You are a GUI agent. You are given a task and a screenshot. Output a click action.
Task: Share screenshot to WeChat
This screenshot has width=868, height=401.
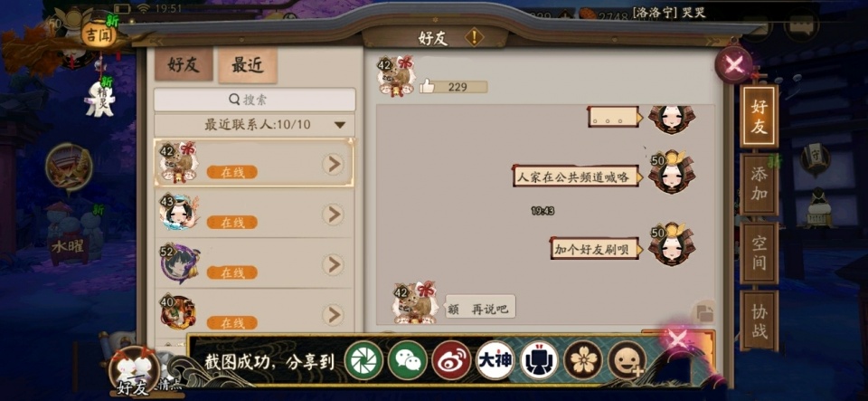click(408, 360)
